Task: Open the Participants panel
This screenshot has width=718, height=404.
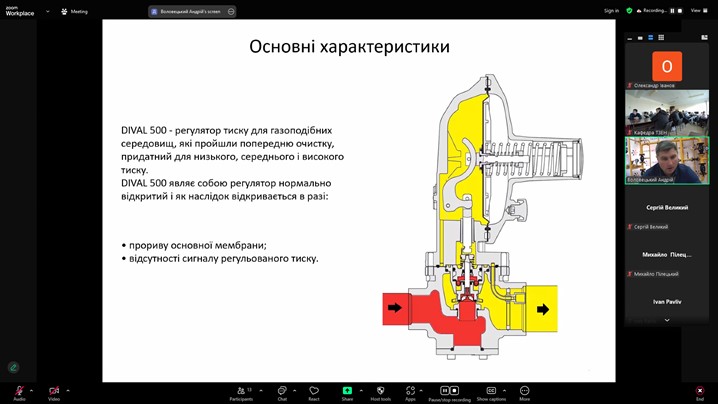Action: point(241,393)
